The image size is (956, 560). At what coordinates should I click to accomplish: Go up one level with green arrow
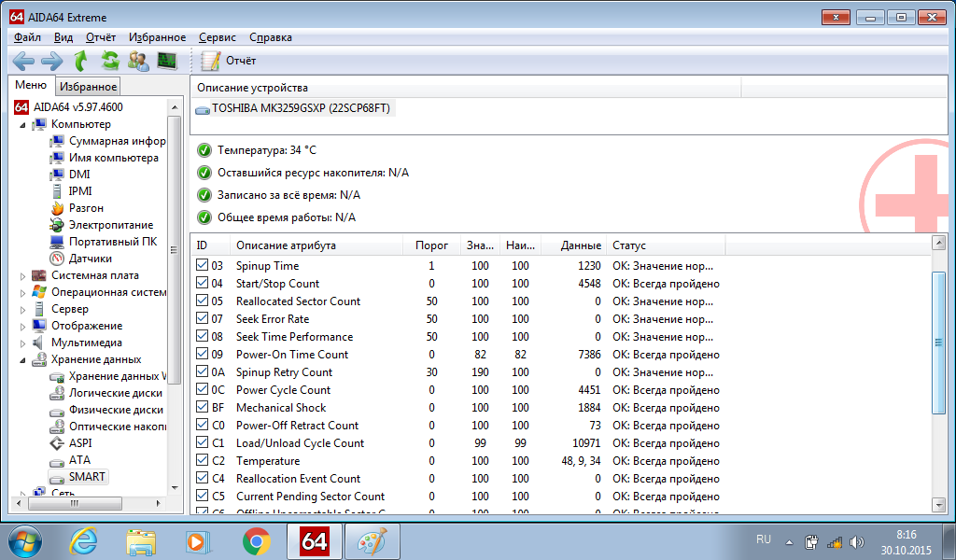80,61
